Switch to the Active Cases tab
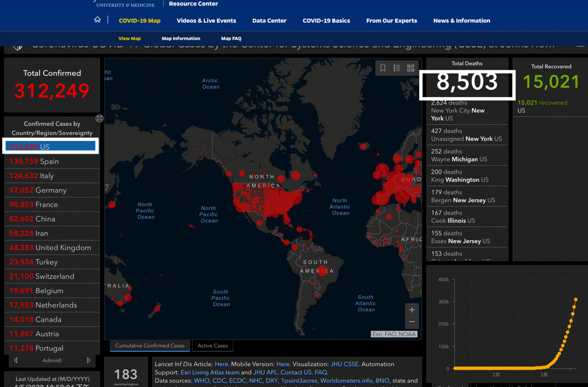The image size is (588, 387). [x=213, y=346]
